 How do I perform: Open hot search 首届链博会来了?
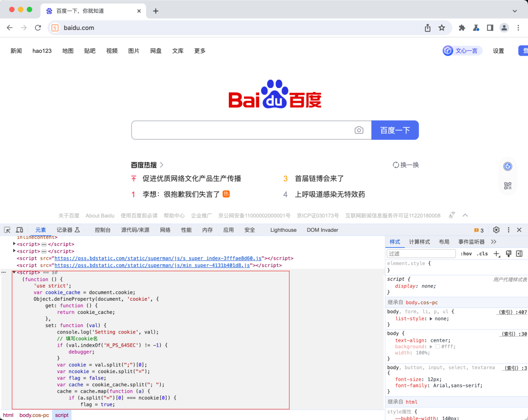click(x=319, y=178)
